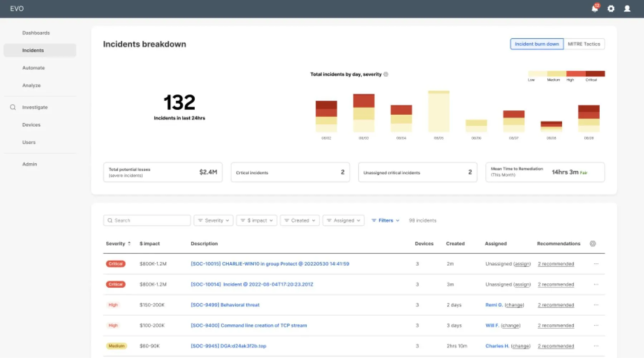
Task: Click Mean Time to Remediation card
Action: pos(545,172)
